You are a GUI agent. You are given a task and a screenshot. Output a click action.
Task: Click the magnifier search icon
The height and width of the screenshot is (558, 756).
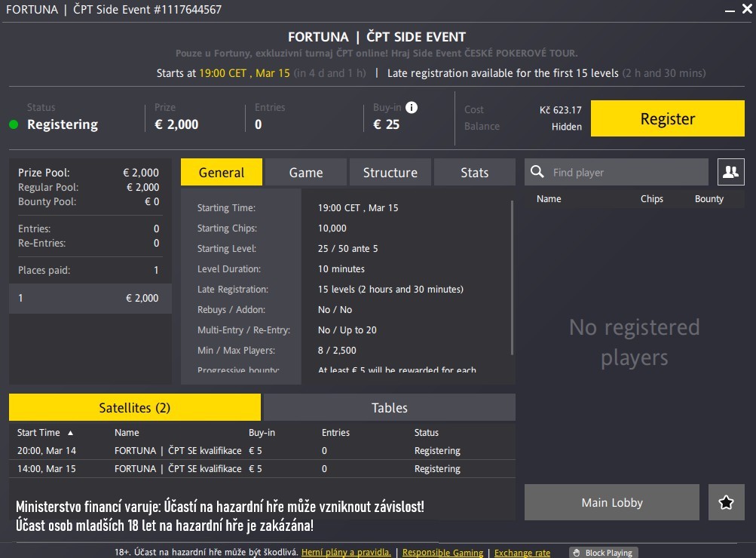[537, 172]
